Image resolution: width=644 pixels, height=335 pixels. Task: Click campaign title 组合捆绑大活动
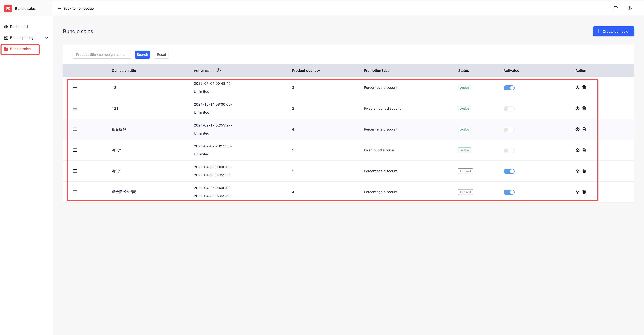(124, 192)
